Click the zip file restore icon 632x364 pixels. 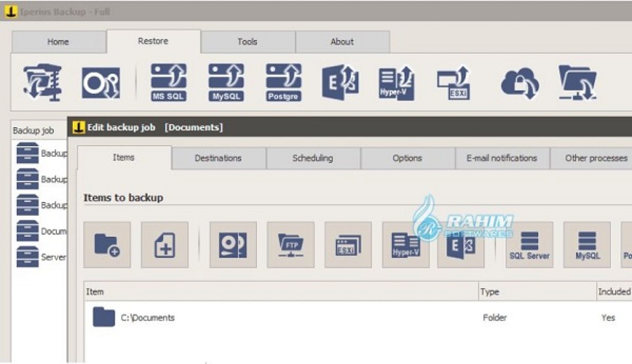point(43,83)
